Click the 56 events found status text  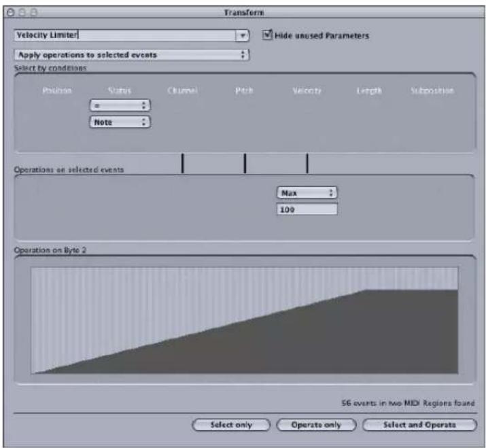point(409,403)
